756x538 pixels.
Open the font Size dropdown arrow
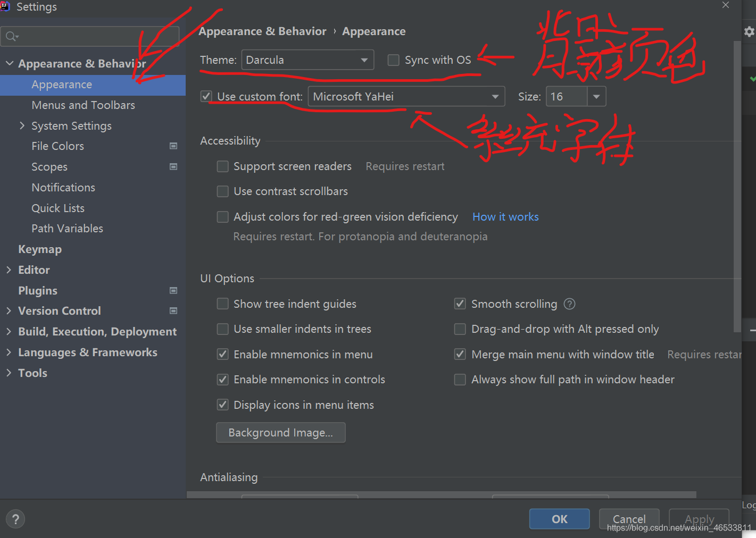(x=596, y=97)
